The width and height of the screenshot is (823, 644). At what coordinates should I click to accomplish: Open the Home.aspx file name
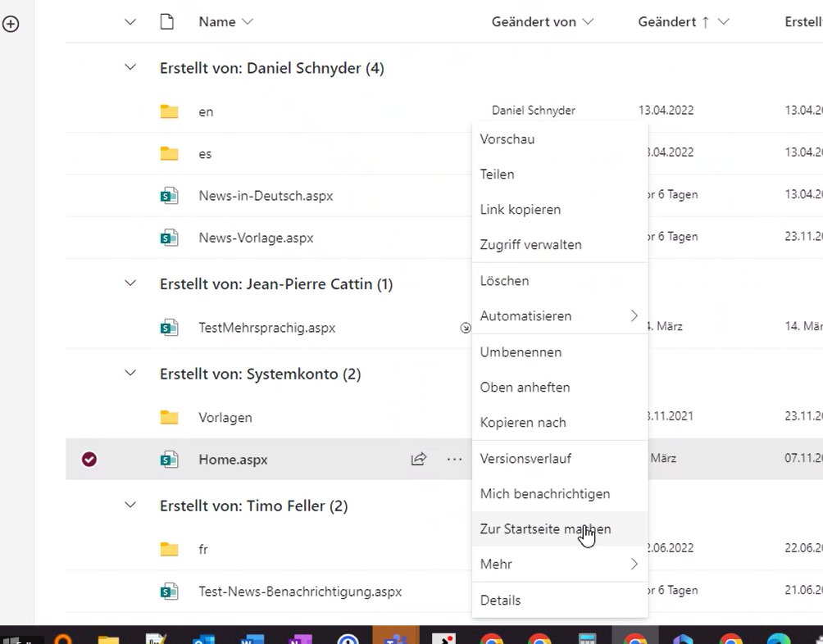tap(233, 460)
